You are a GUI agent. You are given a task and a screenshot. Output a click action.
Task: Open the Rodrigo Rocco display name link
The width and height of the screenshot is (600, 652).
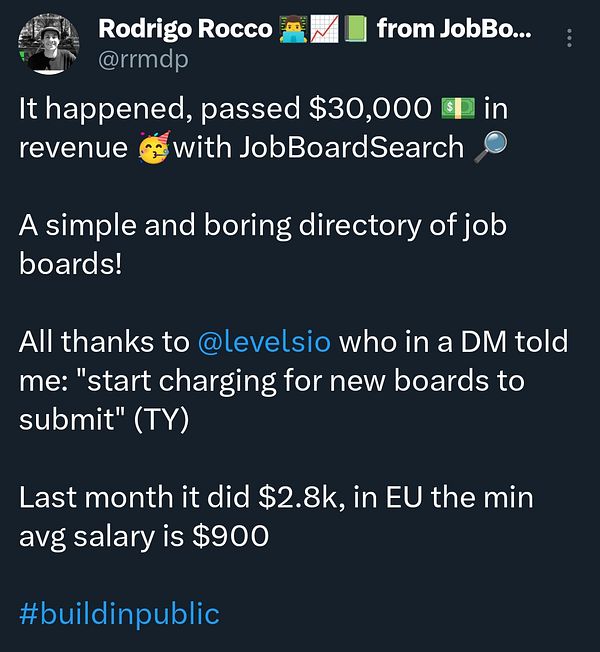click(184, 29)
